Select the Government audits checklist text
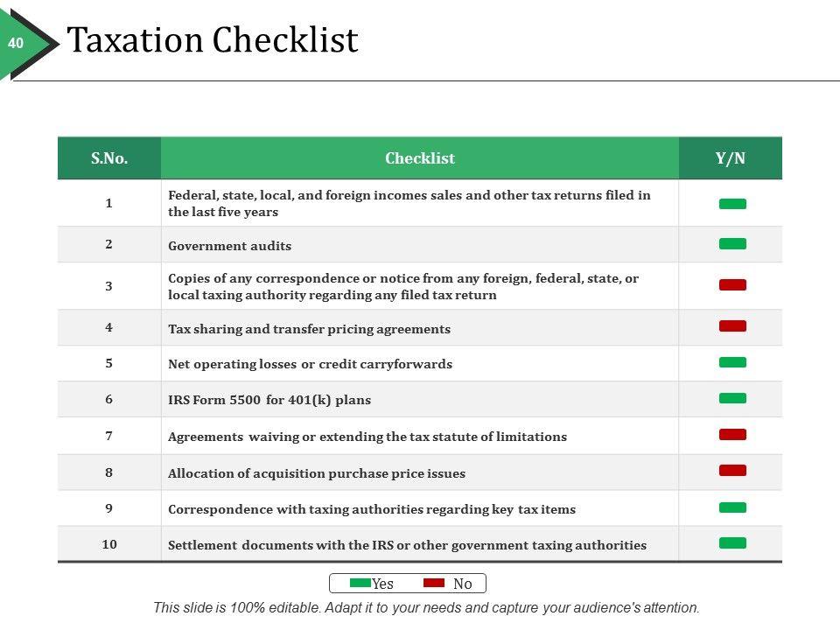Image resolution: width=840 pixels, height=630 pixels. pos(229,246)
